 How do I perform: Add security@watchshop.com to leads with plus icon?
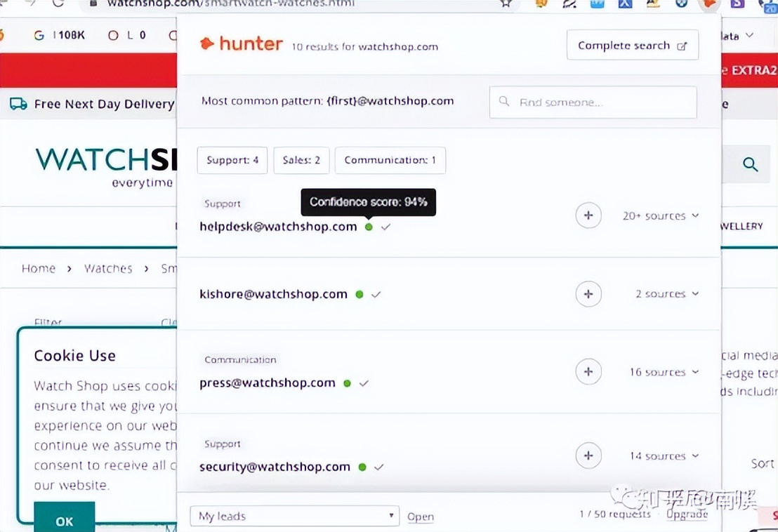588,455
